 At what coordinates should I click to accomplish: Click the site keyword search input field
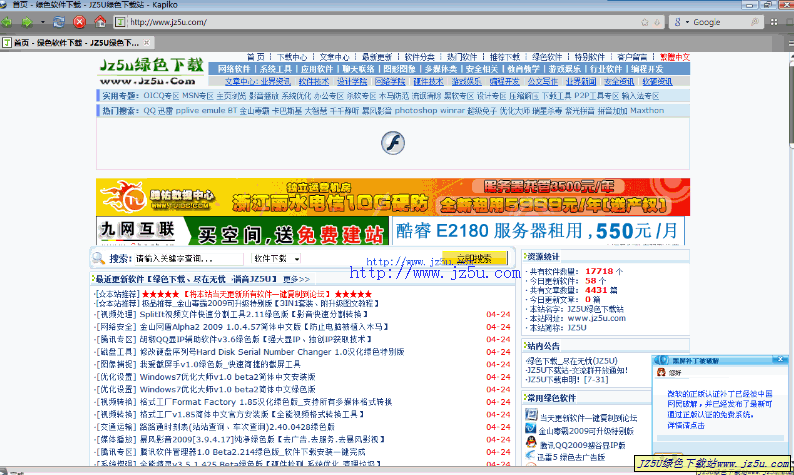189,259
